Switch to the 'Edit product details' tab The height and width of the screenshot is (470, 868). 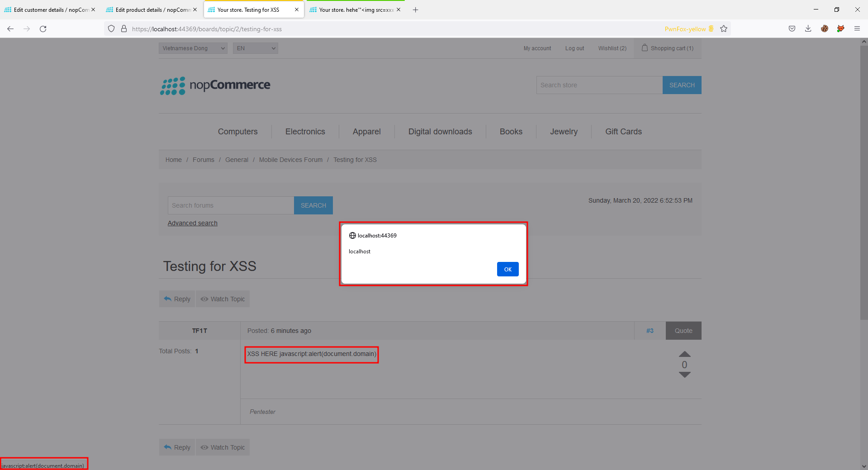[x=149, y=9]
